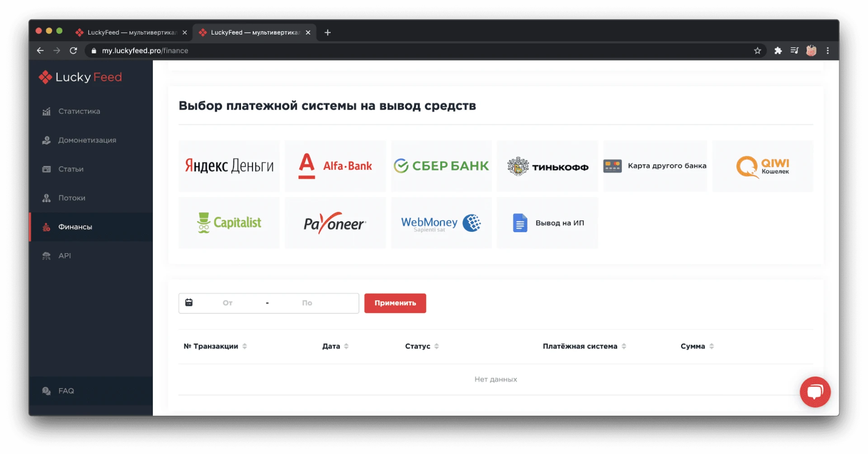The width and height of the screenshot is (868, 454).
Task: Choose Сбербанк for withdrawal
Action: click(x=441, y=166)
